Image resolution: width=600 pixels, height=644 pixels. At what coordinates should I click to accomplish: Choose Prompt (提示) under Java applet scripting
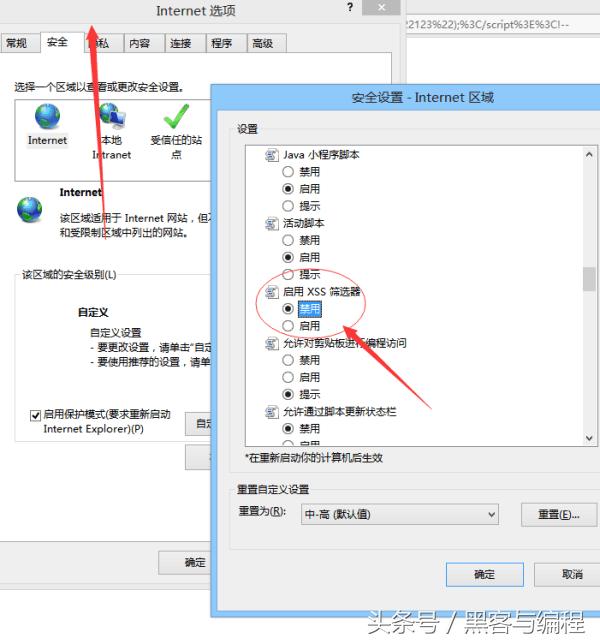288,206
